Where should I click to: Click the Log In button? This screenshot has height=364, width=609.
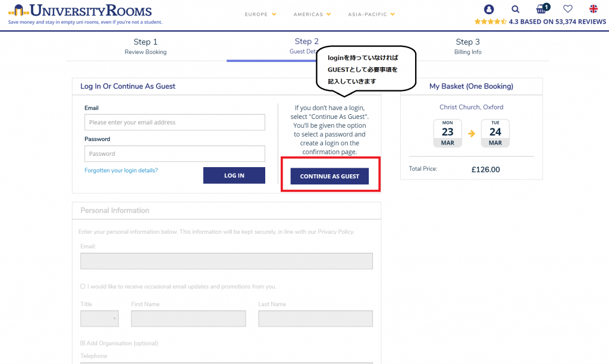coord(234,175)
